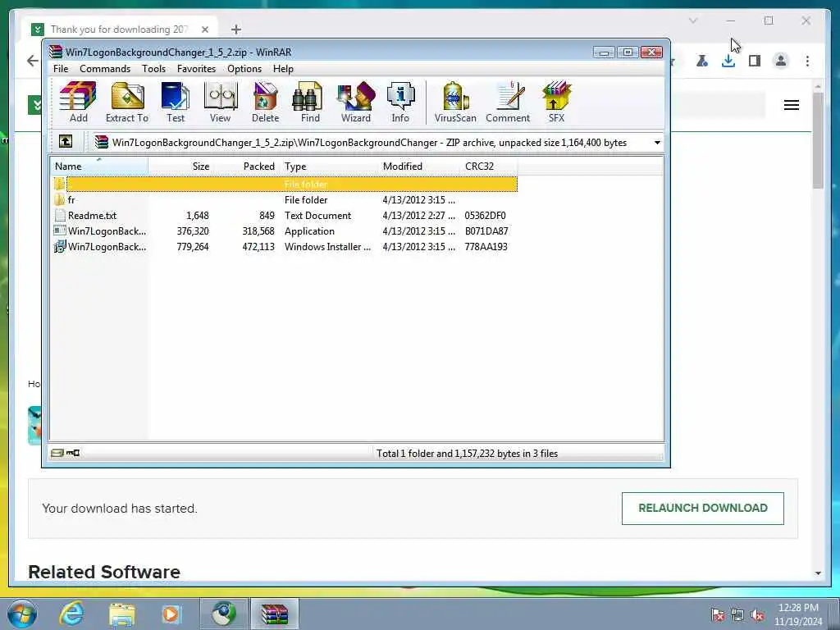The height and width of the screenshot is (630, 840).
Task: Click the Add toolbar icon in WinRAR
Action: [78, 103]
